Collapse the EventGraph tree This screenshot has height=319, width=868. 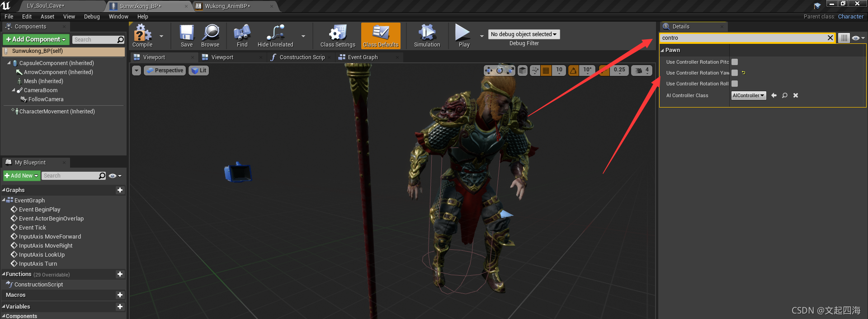tap(4, 200)
